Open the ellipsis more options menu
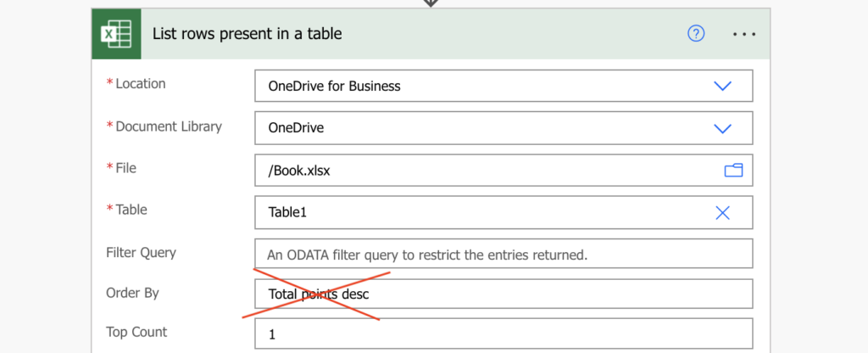 click(x=744, y=34)
